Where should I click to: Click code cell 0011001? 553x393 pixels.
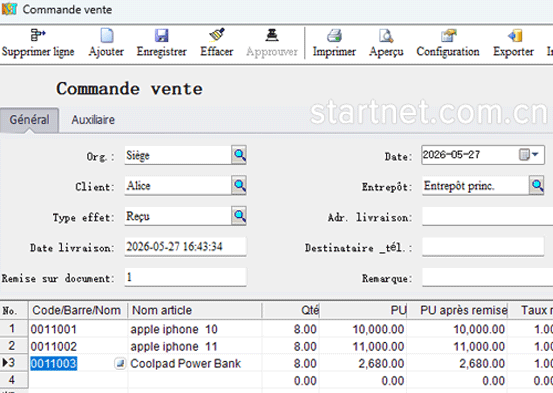pos(78,329)
